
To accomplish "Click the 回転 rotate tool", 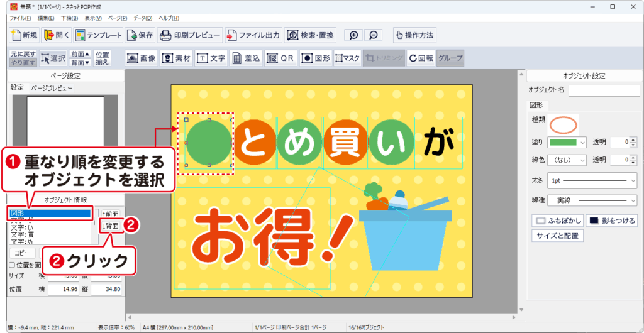I will pos(420,58).
